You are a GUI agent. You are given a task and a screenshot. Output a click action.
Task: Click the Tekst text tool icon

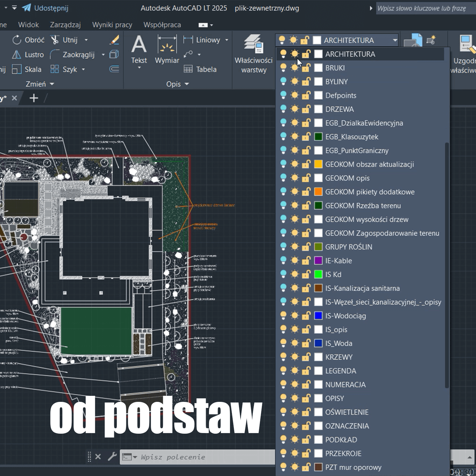[x=139, y=45]
